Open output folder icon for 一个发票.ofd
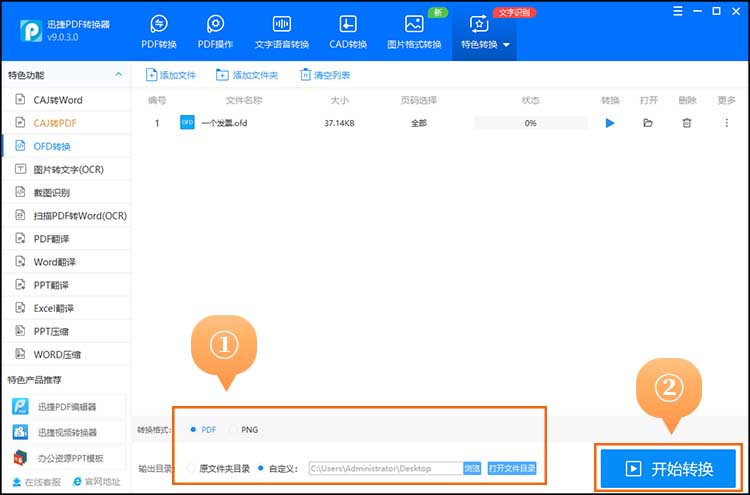750x495 pixels. pyautogui.click(x=648, y=123)
